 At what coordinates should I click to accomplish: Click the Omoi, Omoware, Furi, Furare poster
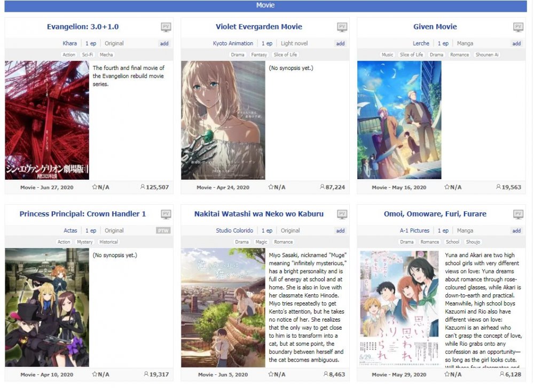click(x=399, y=308)
